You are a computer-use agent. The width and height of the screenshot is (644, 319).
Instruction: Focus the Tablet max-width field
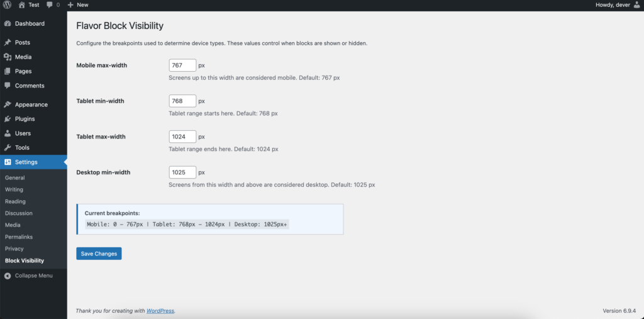tap(182, 137)
